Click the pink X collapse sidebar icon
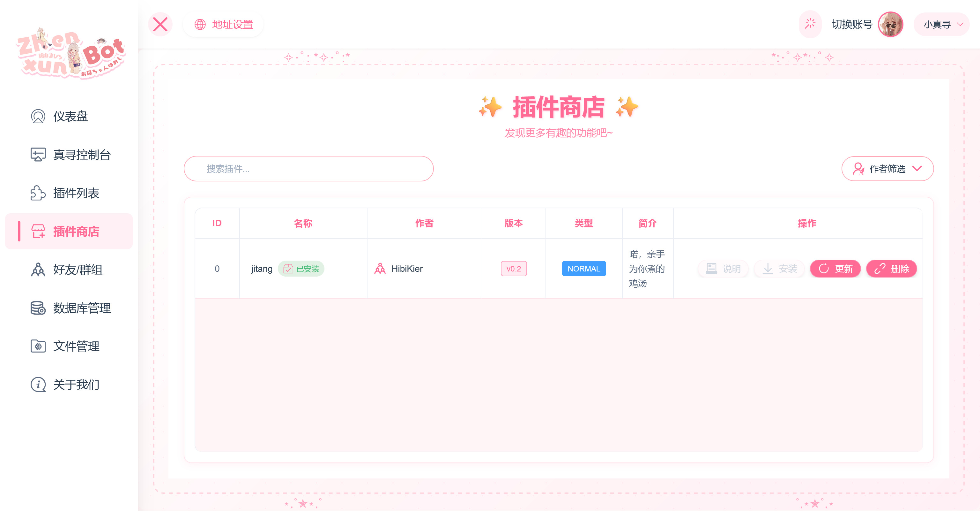980x511 pixels. click(x=160, y=24)
